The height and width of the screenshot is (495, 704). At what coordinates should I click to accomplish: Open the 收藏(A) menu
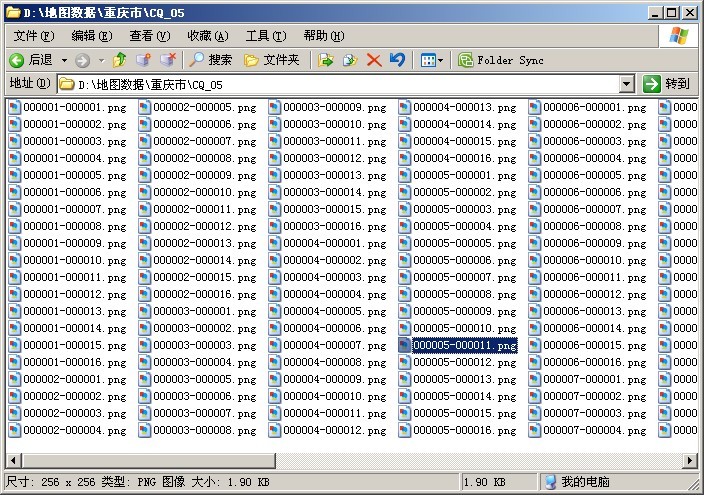point(207,36)
